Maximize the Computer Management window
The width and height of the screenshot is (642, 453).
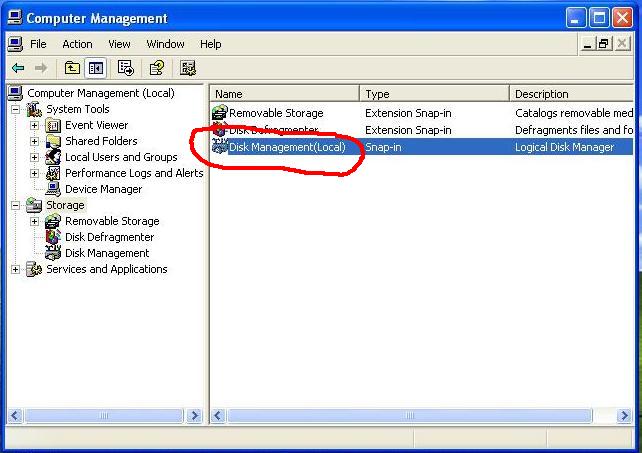(599, 18)
